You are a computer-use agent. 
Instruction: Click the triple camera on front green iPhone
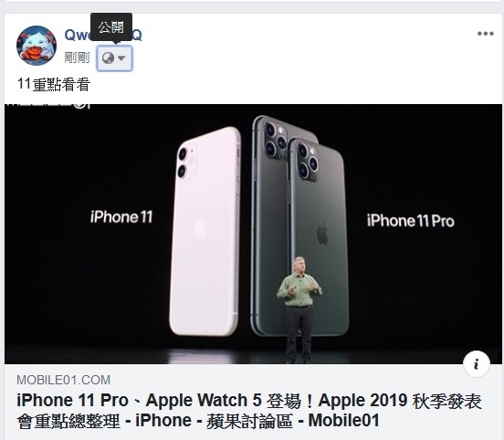click(x=308, y=161)
